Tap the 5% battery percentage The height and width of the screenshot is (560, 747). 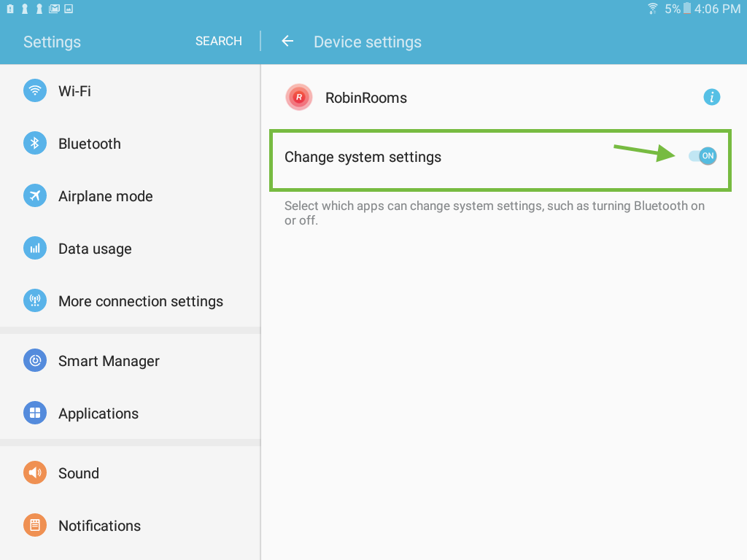(x=673, y=9)
